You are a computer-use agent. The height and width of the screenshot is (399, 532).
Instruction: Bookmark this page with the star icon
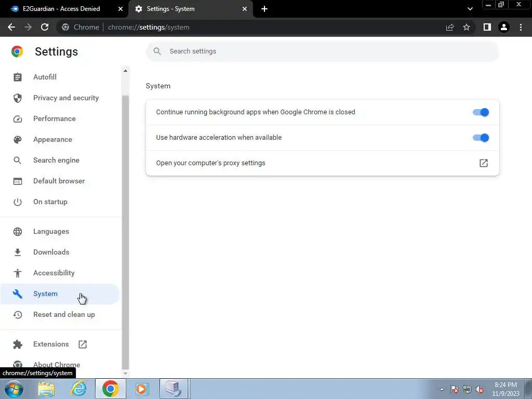467,27
